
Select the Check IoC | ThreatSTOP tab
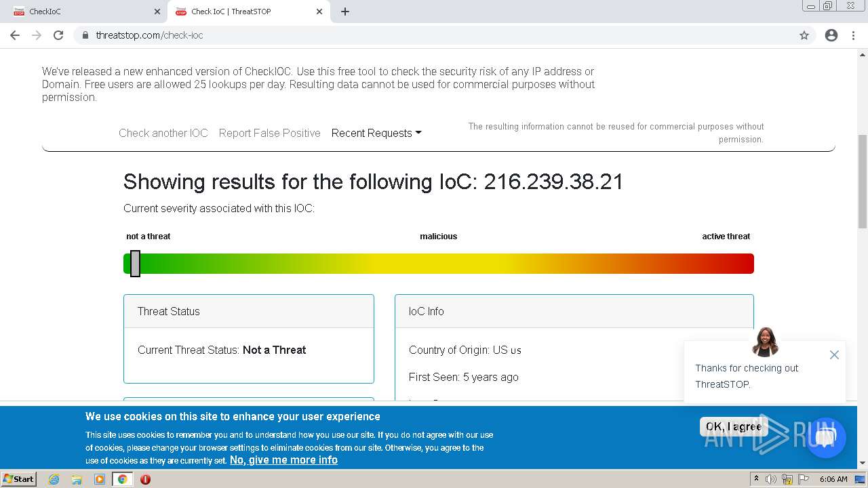248,12
